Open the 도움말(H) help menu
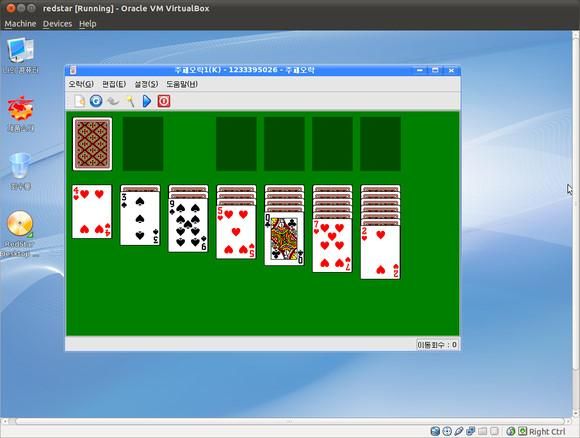This screenshot has width=580, height=438. coord(182,84)
